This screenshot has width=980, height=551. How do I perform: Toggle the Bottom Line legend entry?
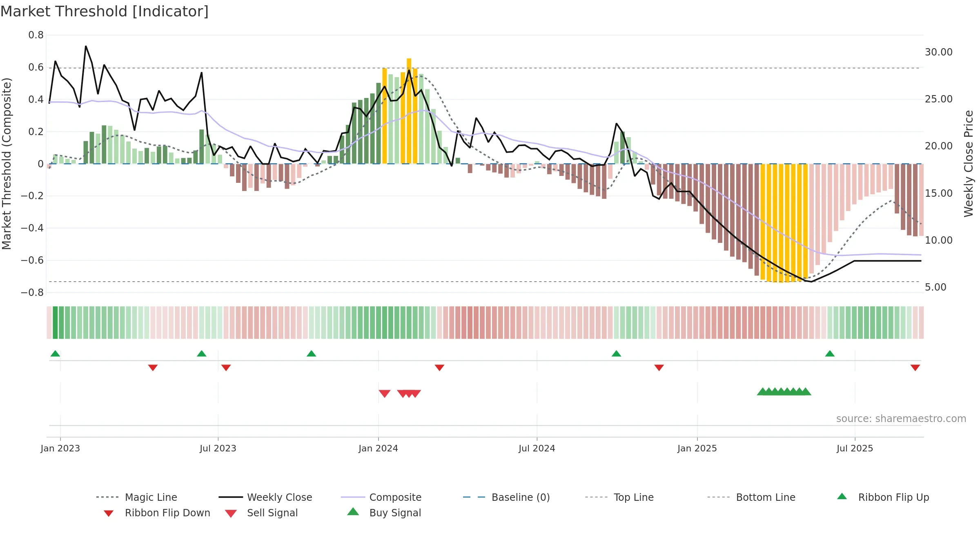tap(751, 497)
